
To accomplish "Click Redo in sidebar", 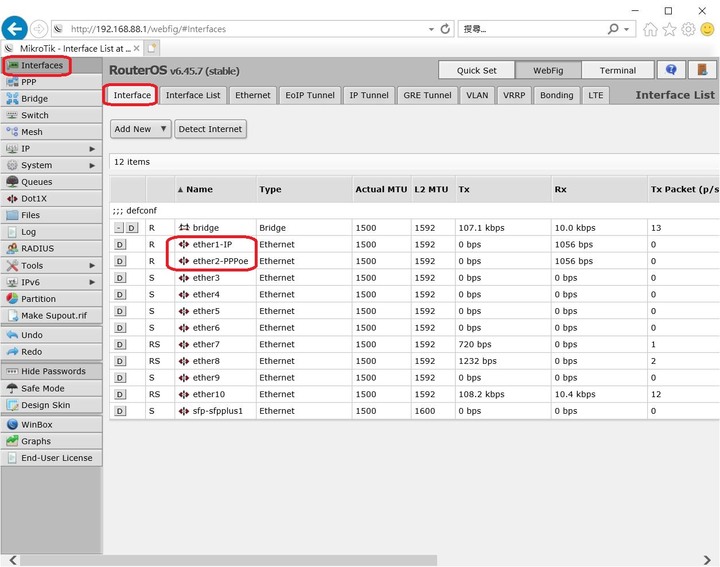I will tap(51, 352).
